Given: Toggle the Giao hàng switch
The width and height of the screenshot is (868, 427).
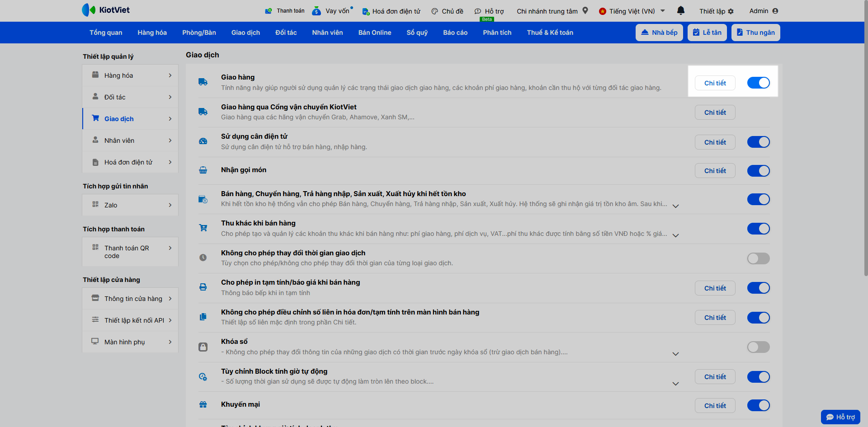Looking at the screenshot, I should (x=758, y=83).
